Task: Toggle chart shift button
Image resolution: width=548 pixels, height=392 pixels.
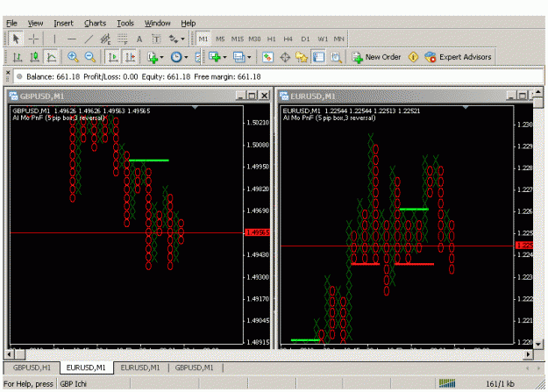Action: [x=130, y=57]
